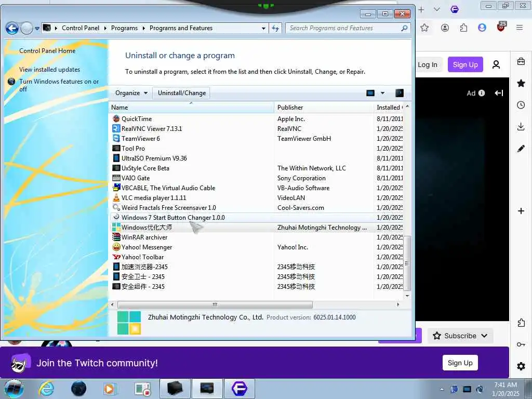Select TeamViewer 6 entry

(256, 138)
